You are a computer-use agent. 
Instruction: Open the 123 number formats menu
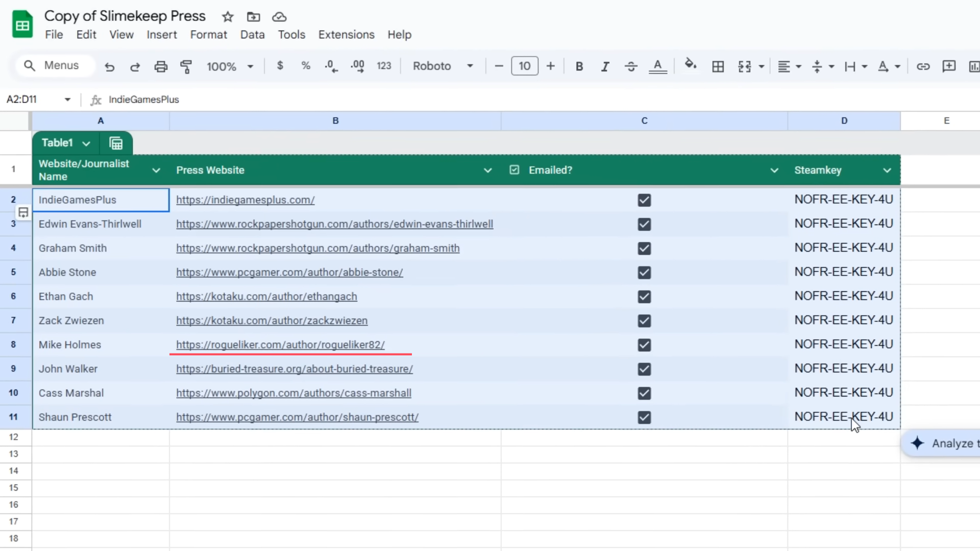(x=384, y=66)
